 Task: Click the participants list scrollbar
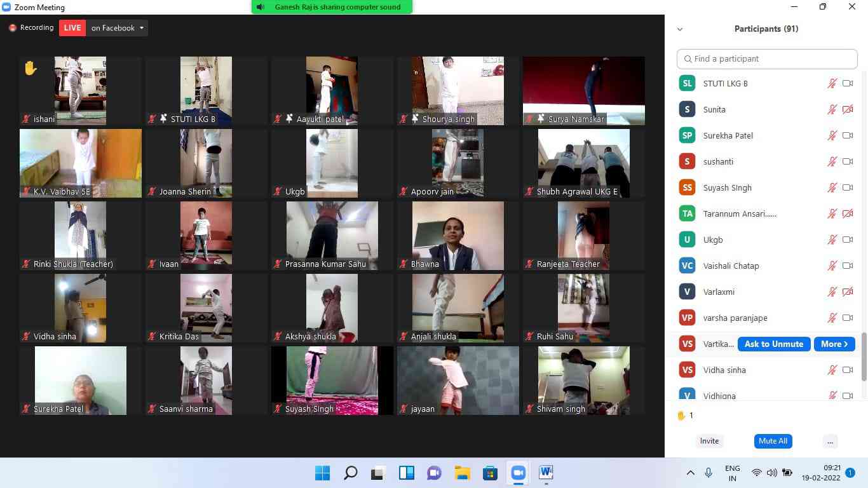(x=864, y=356)
